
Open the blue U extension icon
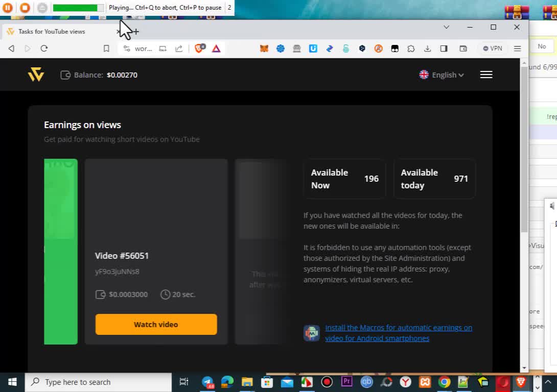pos(313,48)
